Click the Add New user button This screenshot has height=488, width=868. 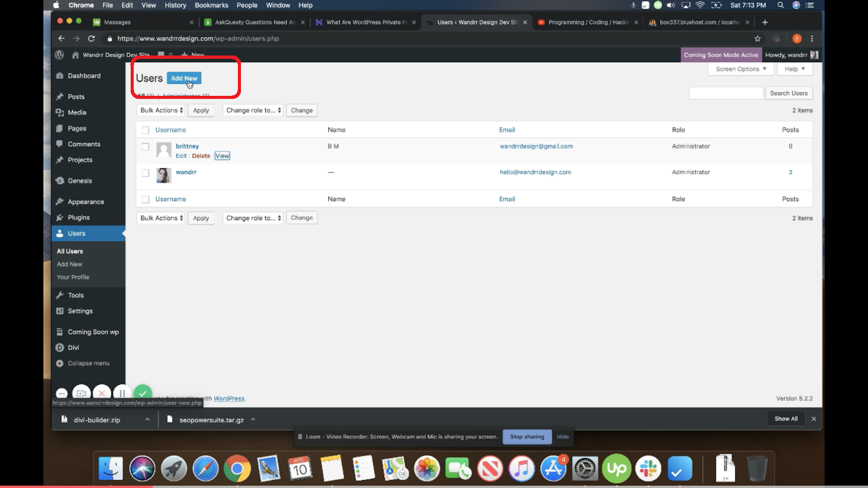coord(184,78)
